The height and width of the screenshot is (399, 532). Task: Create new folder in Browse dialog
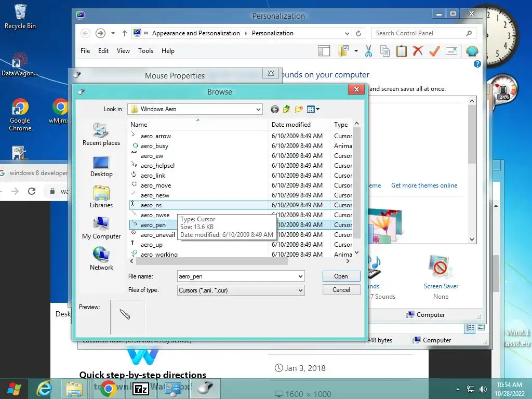(299, 109)
